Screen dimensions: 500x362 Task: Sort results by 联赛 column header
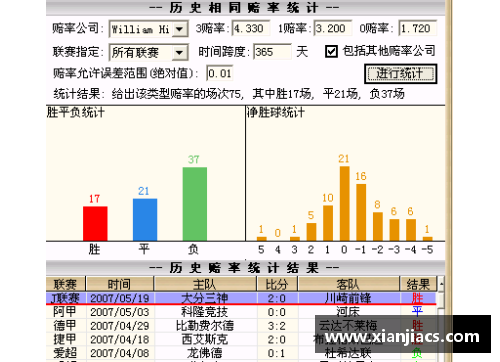[66, 284]
